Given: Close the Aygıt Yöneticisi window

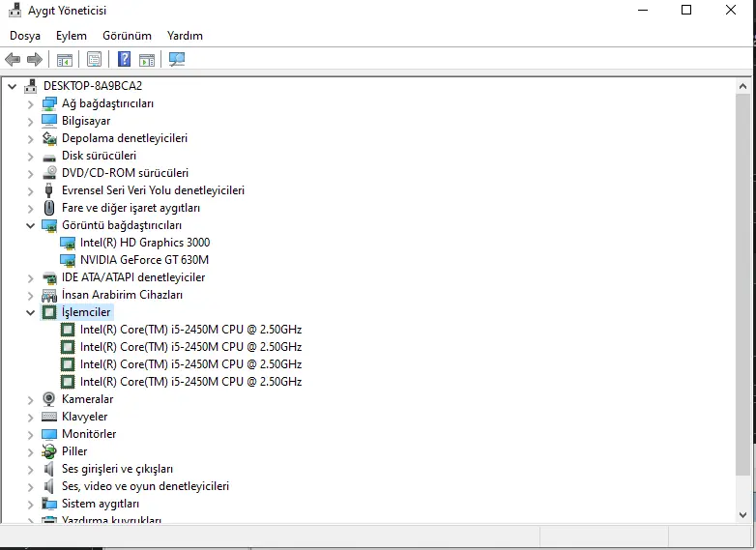Looking at the screenshot, I should point(731,10).
